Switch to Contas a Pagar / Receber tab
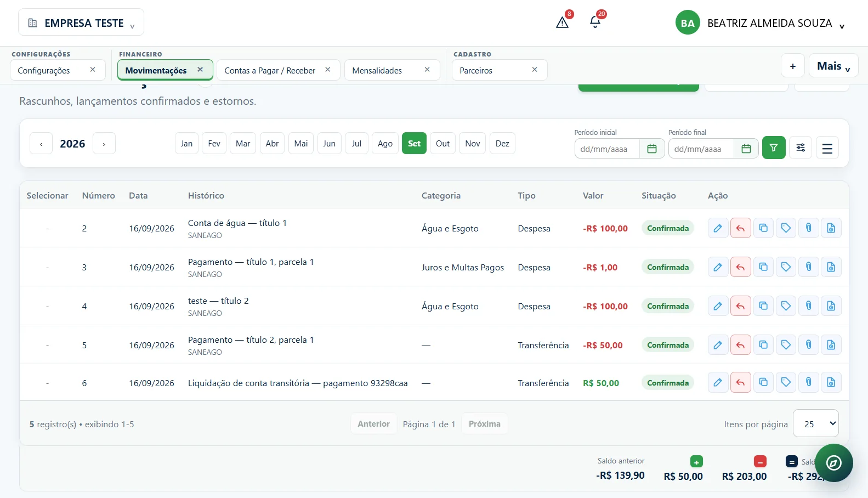Viewport: 868px width, 498px height. [x=270, y=71]
